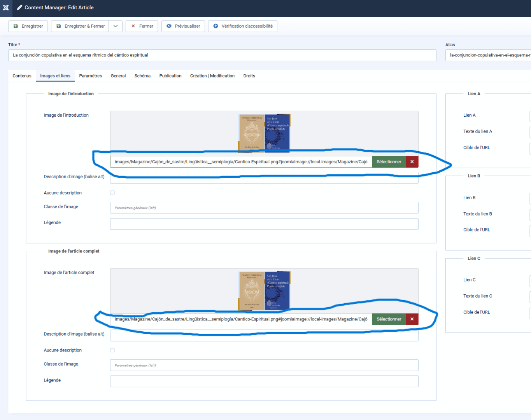Click the pencil icon beside Content Manager title
531x420 pixels.
point(19,7)
